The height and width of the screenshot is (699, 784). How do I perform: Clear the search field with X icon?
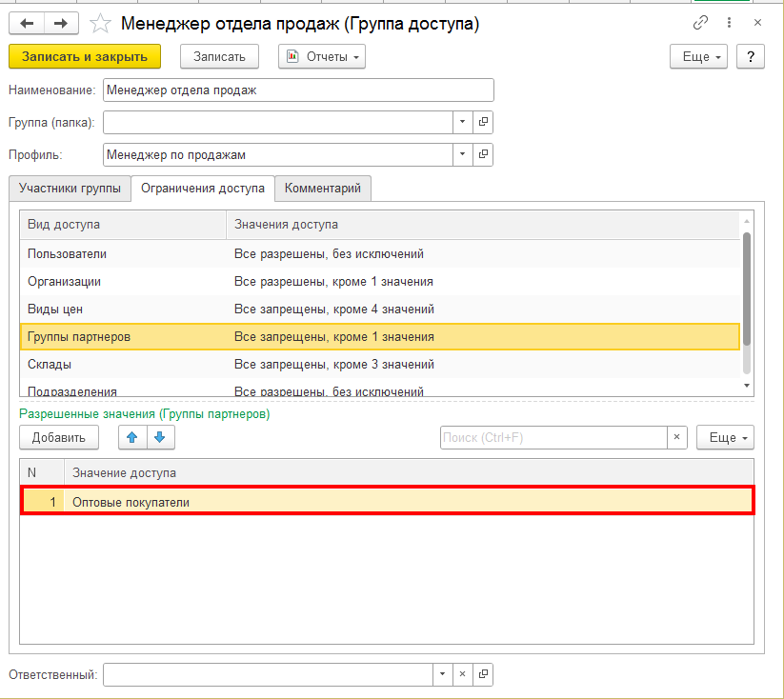click(676, 437)
